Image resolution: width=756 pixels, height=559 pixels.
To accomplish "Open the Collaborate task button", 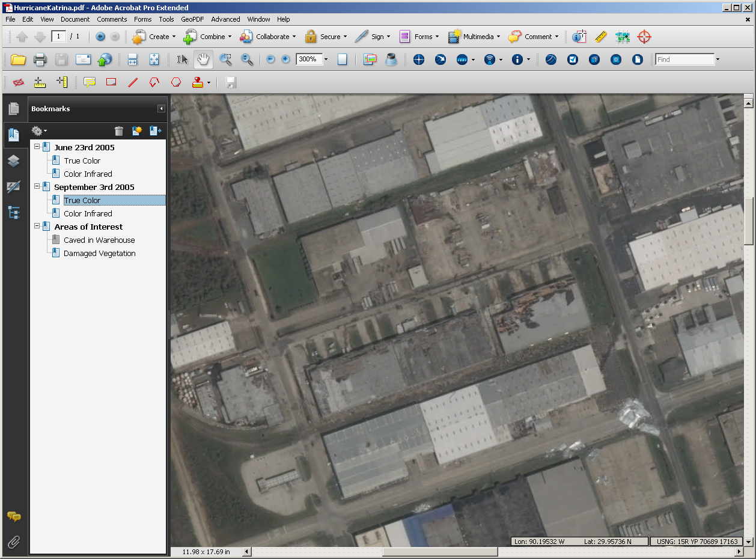I will click(x=267, y=37).
